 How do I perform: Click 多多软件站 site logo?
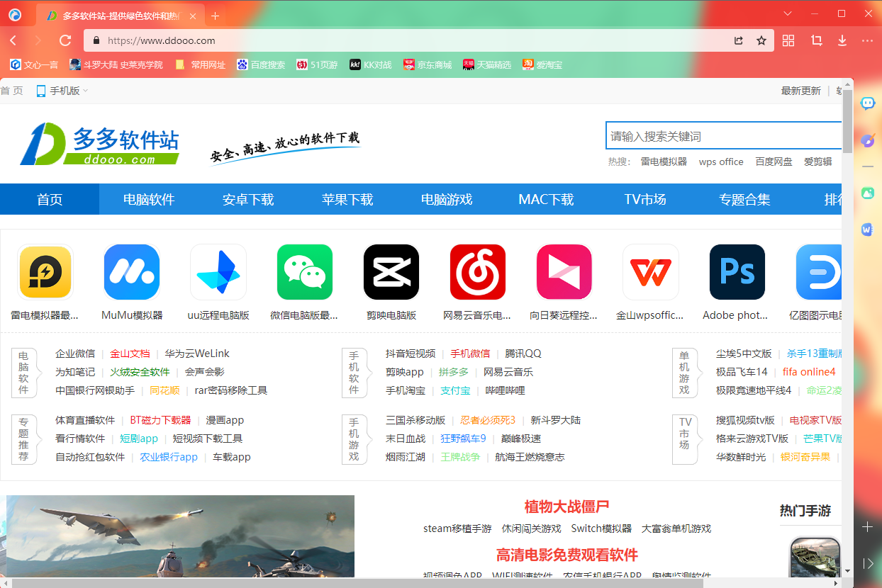coord(99,144)
